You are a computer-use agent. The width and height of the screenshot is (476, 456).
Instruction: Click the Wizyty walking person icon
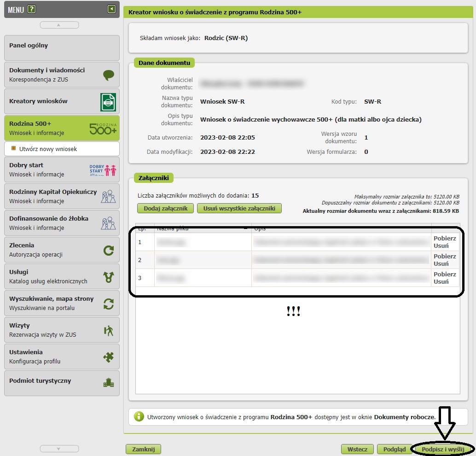click(108, 330)
